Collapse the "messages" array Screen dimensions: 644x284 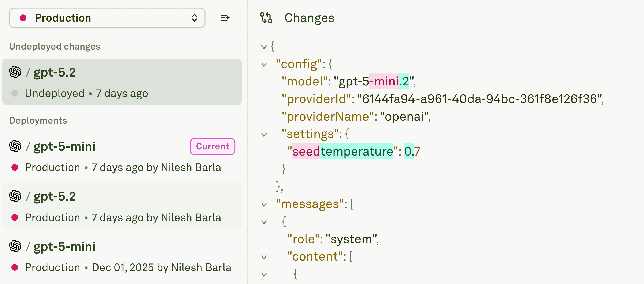pyautogui.click(x=264, y=205)
